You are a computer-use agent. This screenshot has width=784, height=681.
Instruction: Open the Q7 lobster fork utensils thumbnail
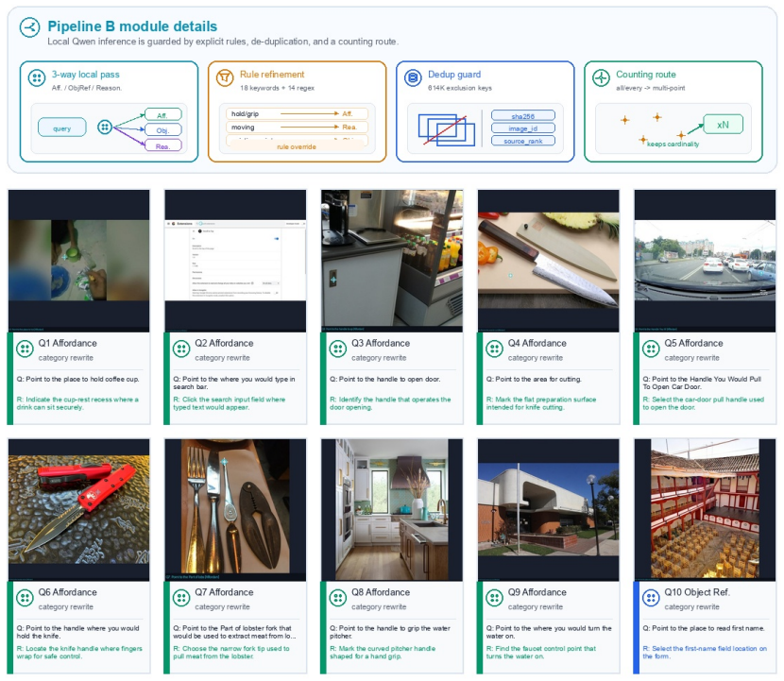click(235, 509)
